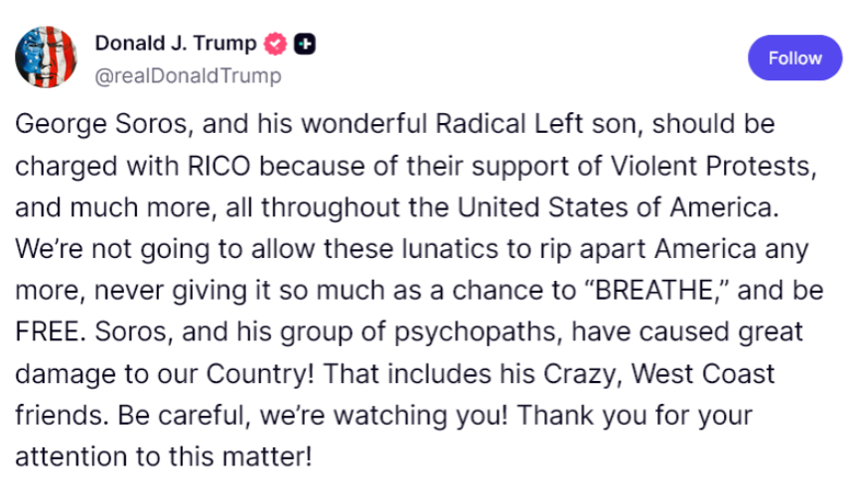The height and width of the screenshot is (504, 857).
Task: Click the pink verified checkmark badge
Action: point(275,44)
